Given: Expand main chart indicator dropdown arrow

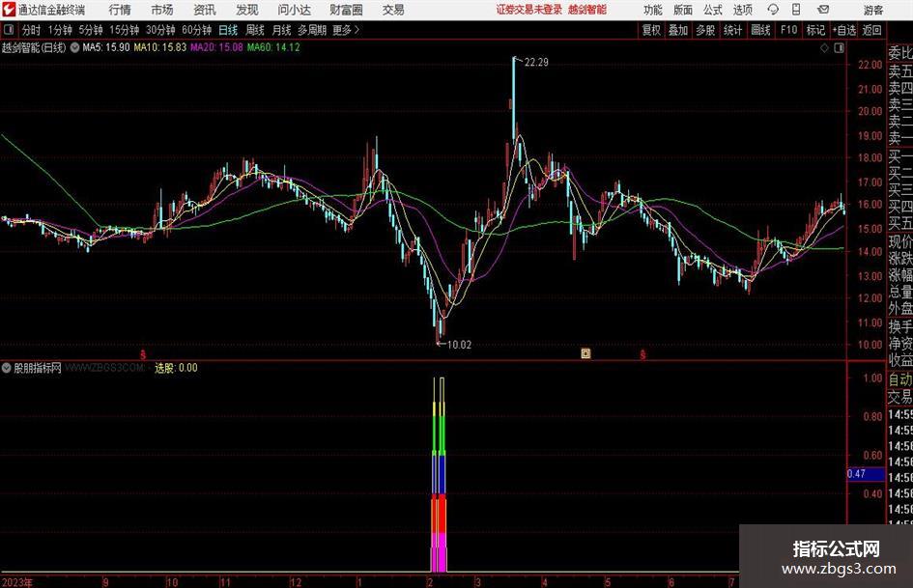Looking at the screenshot, I should [x=74, y=47].
